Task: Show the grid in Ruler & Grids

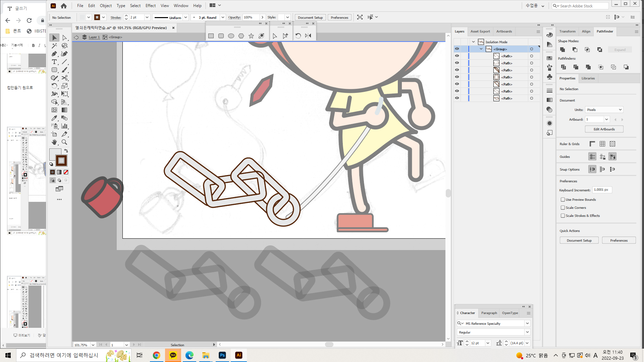Action: coord(602,144)
